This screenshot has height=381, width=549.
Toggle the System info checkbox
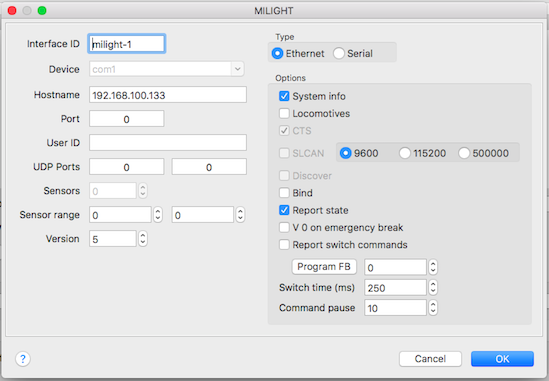tap(284, 96)
